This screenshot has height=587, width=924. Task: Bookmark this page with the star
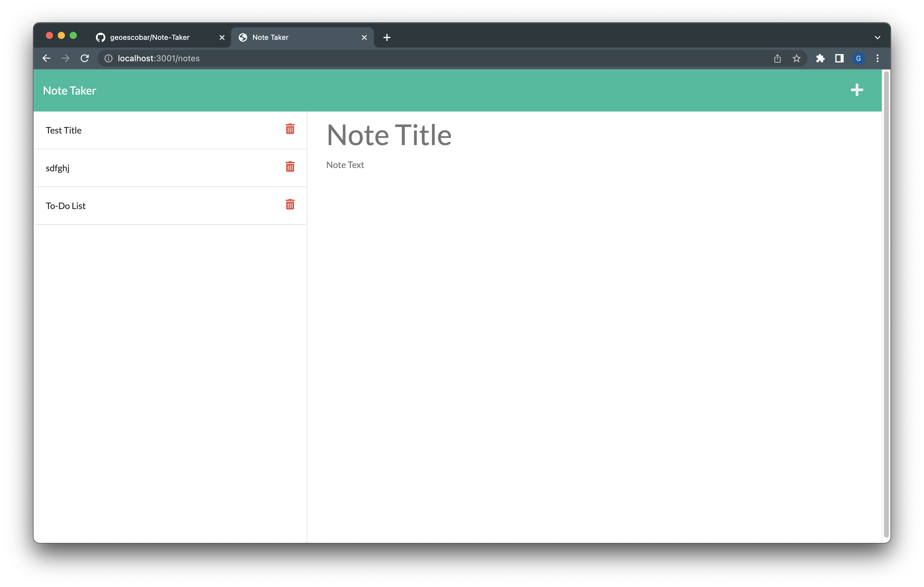pyautogui.click(x=796, y=58)
